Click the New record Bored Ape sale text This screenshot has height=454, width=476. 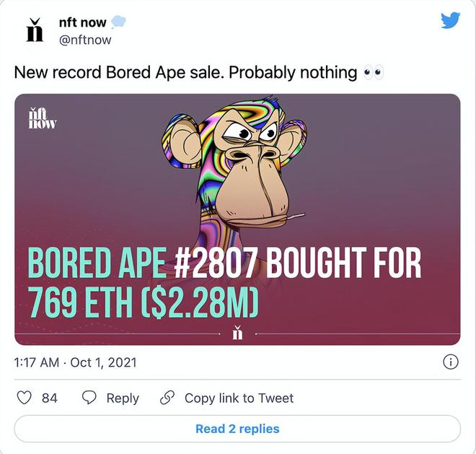(186, 72)
